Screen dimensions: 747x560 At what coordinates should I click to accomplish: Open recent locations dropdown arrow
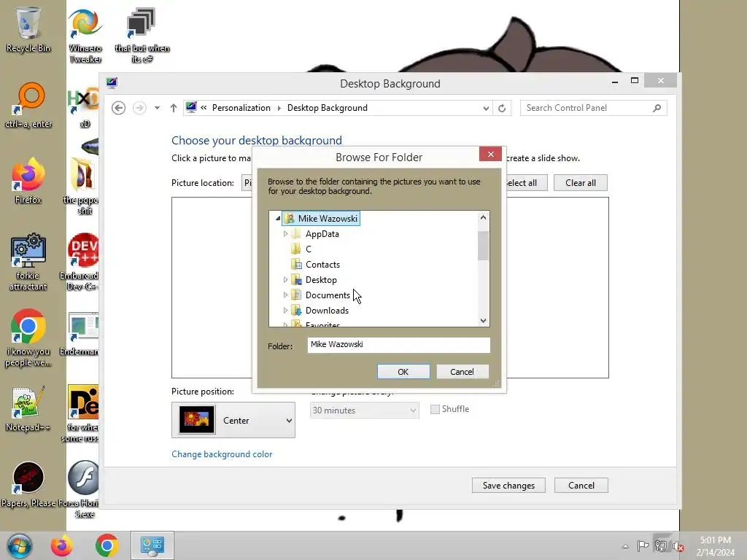click(x=157, y=108)
